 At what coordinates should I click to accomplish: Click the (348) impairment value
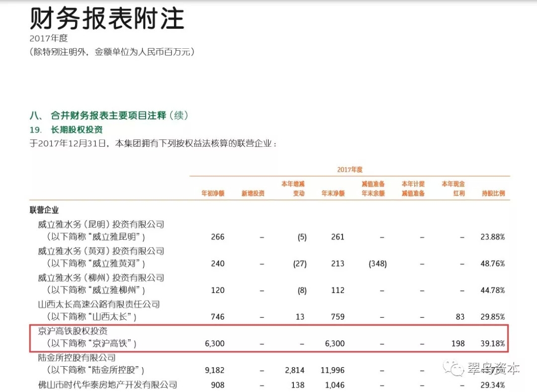click(378, 264)
